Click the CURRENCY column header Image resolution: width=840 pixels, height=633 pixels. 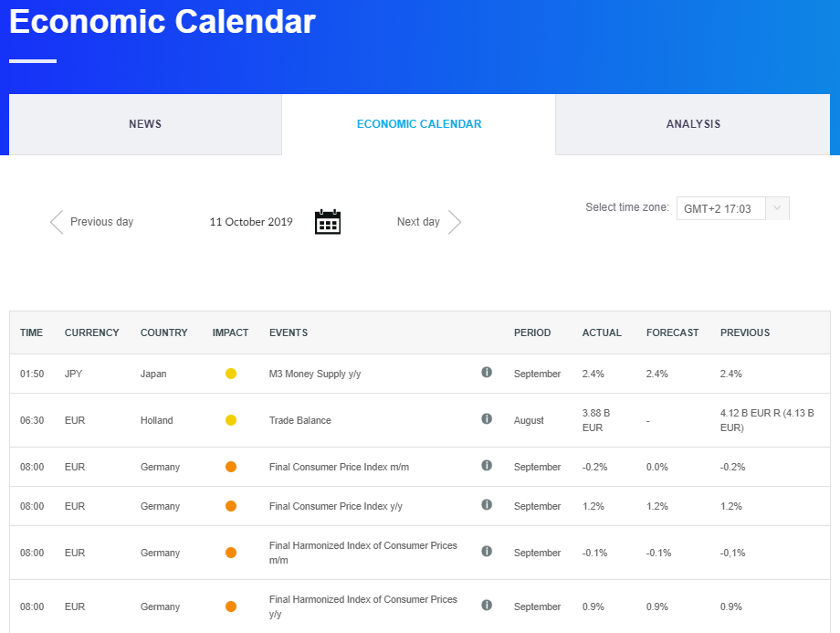tap(91, 332)
